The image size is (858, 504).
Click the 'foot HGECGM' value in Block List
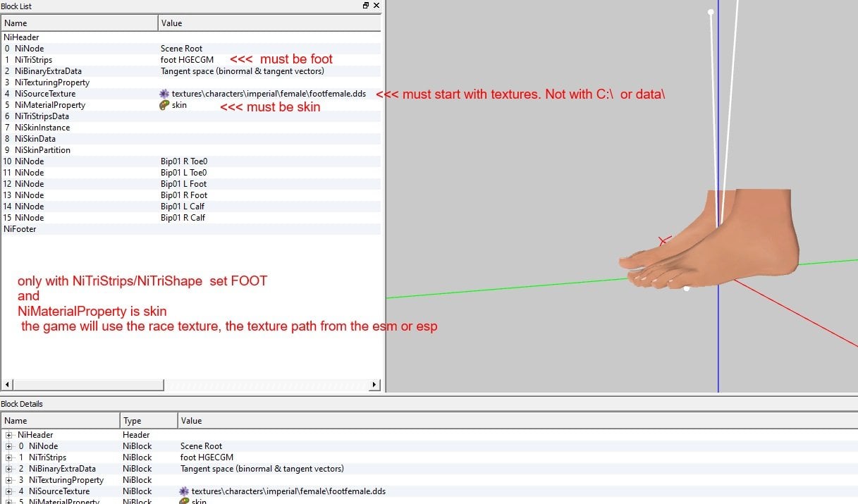click(187, 60)
